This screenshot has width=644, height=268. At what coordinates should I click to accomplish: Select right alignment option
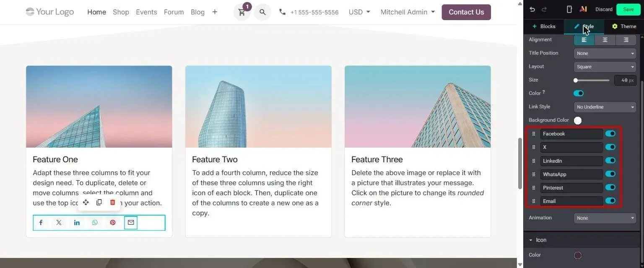click(626, 40)
